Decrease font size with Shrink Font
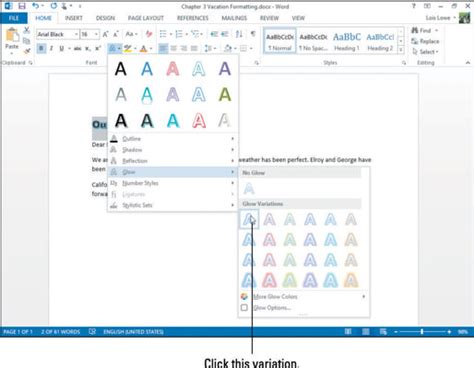474x368 pixels. click(116, 34)
